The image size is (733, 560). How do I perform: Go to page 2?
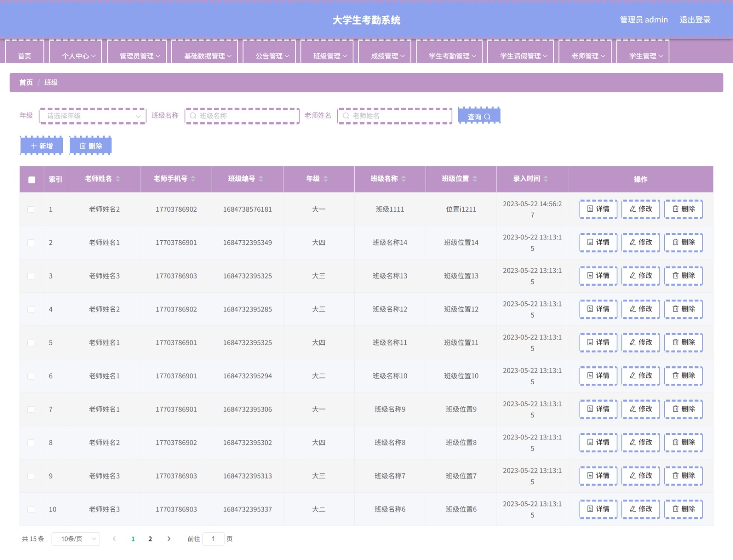[x=150, y=539]
